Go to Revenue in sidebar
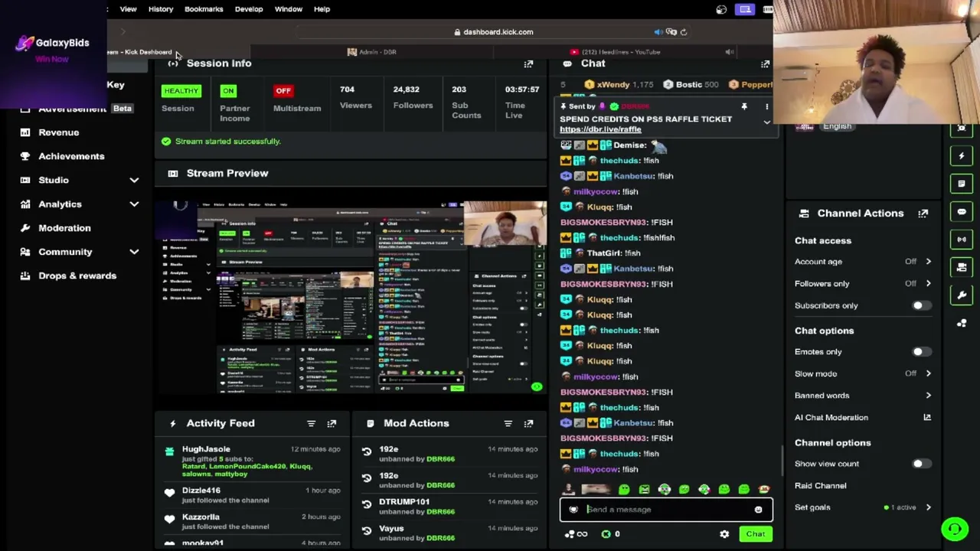Screen dimensions: 980x551 click(59, 132)
